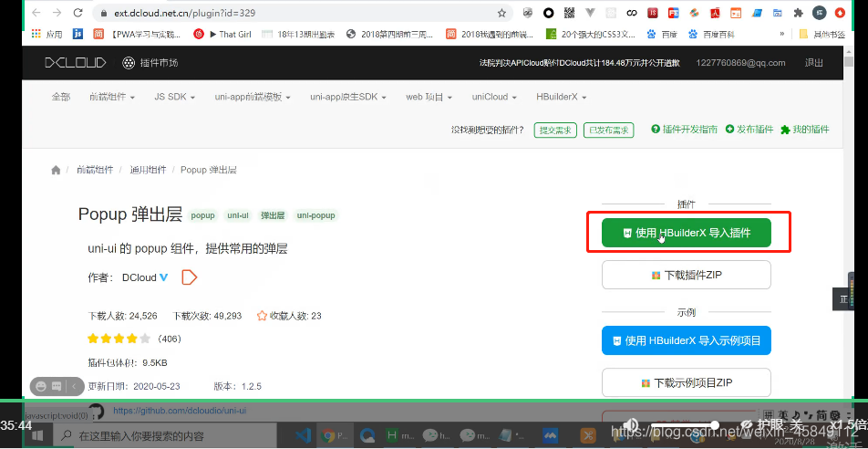Open the 插件开发指南 link
Viewport: 868px width, 449px height.
point(684,130)
